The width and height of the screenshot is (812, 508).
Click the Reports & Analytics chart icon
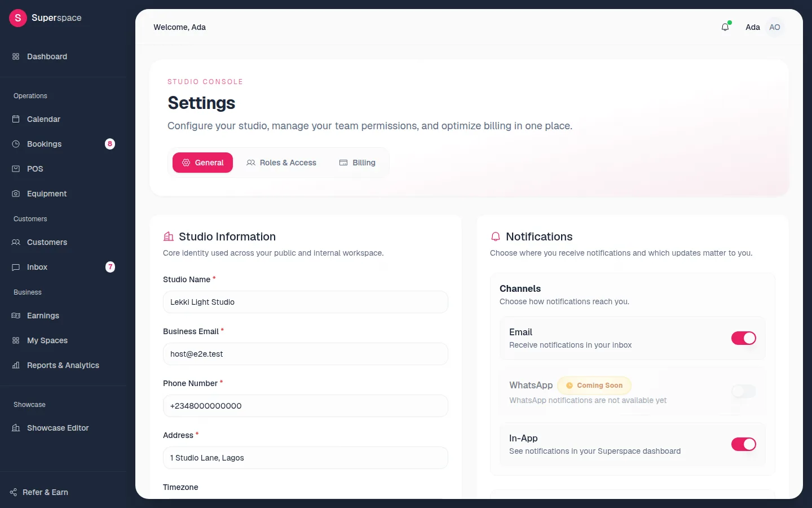coord(16,365)
